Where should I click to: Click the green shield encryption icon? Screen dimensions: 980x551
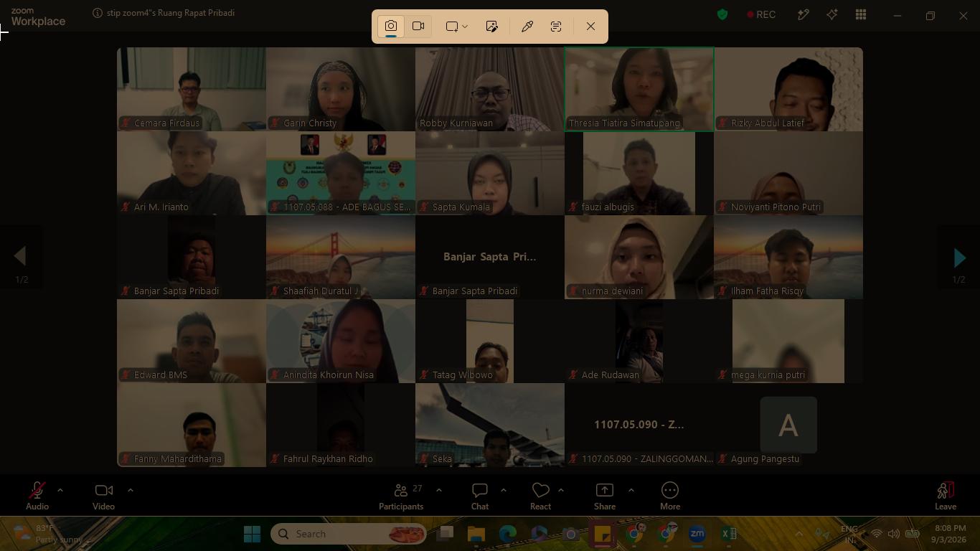[722, 14]
